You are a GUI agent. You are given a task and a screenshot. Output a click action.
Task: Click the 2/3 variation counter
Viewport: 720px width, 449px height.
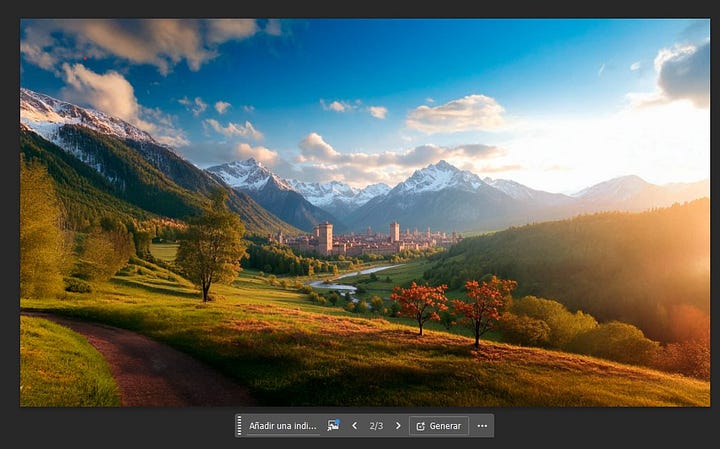pyautogui.click(x=376, y=426)
